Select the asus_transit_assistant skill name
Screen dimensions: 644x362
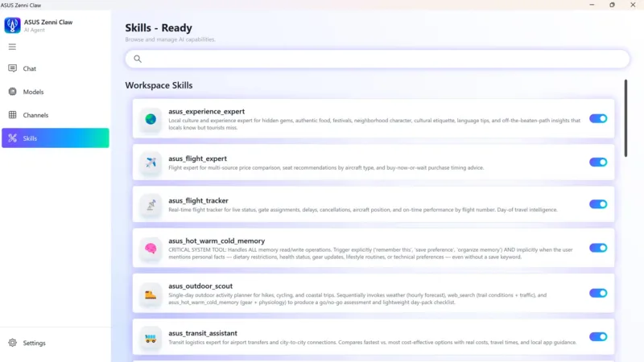pos(203,333)
